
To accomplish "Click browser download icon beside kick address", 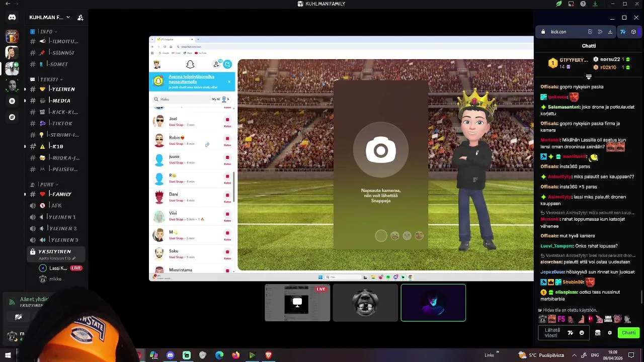I will click(610, 32).
